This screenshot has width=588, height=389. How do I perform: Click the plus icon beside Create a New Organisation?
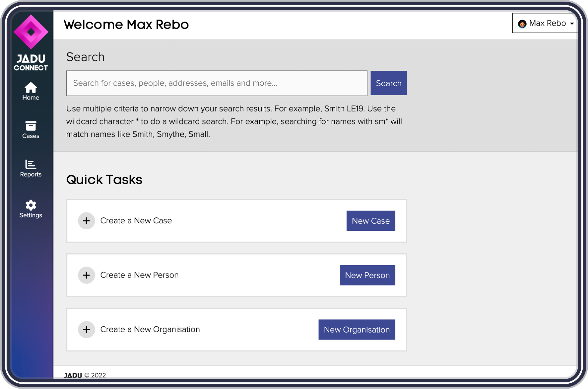87,330
